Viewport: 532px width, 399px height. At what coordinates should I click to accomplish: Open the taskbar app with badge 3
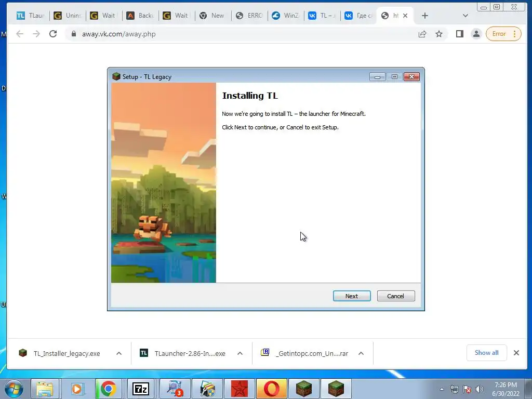pyautogui.click(x=175, y=389)
